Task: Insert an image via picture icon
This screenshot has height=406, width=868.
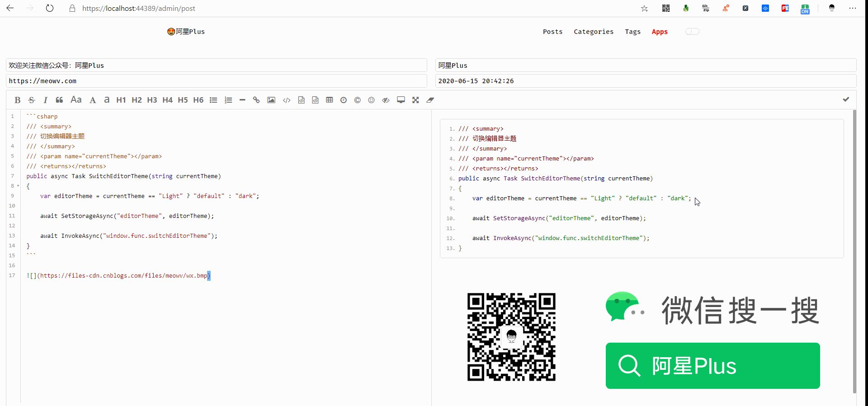Action: pos(271,100)
